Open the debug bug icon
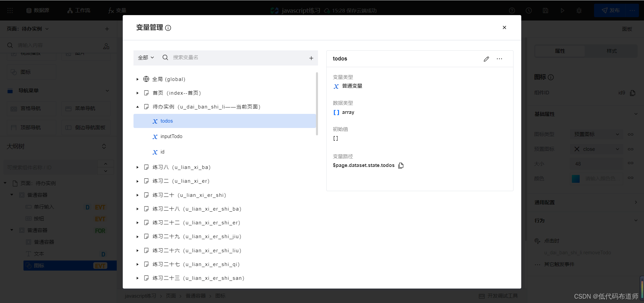 point(579,10)
